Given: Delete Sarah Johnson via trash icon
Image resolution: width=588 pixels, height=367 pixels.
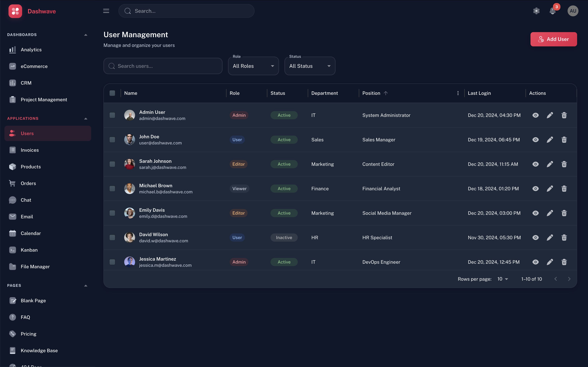Looking at the screenshot, I should click(564, 164).
